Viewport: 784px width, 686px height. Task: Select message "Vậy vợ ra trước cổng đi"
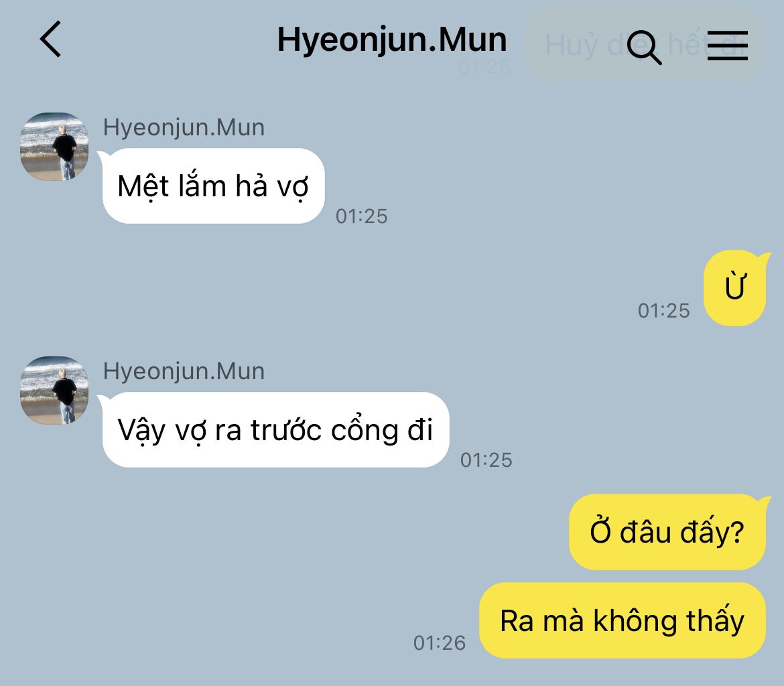(275, 430)
